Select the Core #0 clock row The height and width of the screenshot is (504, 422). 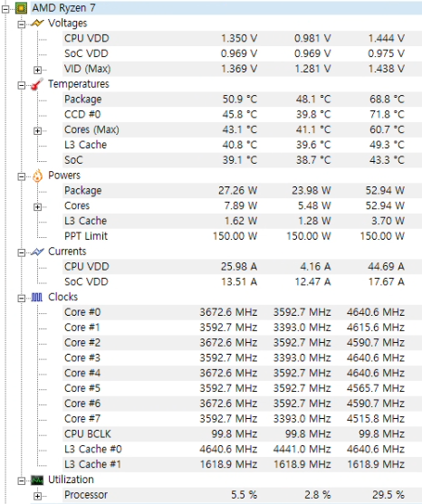(x=242, y=312)
